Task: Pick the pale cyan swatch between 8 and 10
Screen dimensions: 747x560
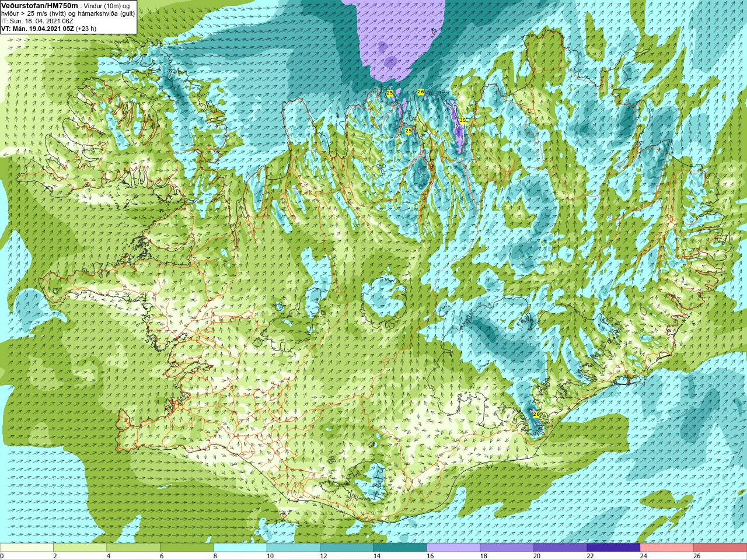Action: 240,547
